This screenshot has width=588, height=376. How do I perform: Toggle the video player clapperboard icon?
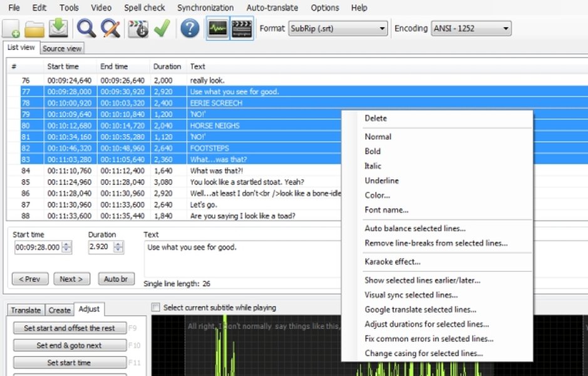(242, 28)
